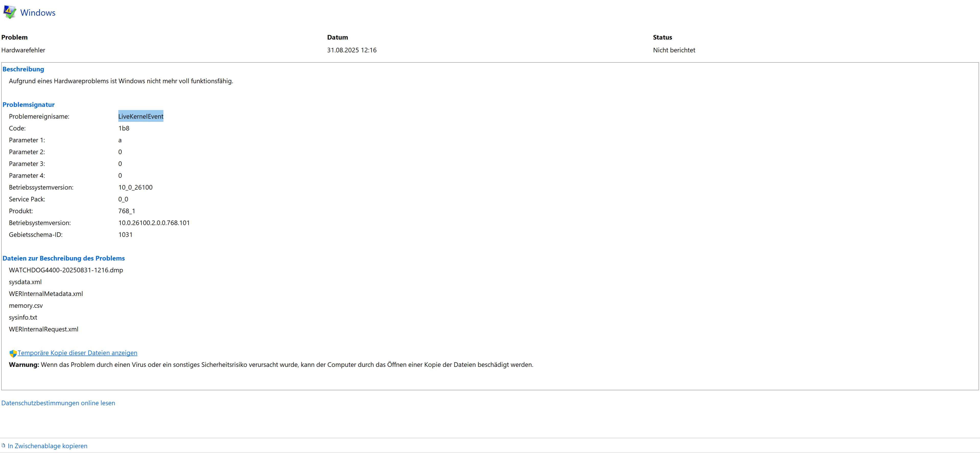980x453 pixels.
Task: Click the 'Beschreibung' section heading
Action: (x=23, y=69)
